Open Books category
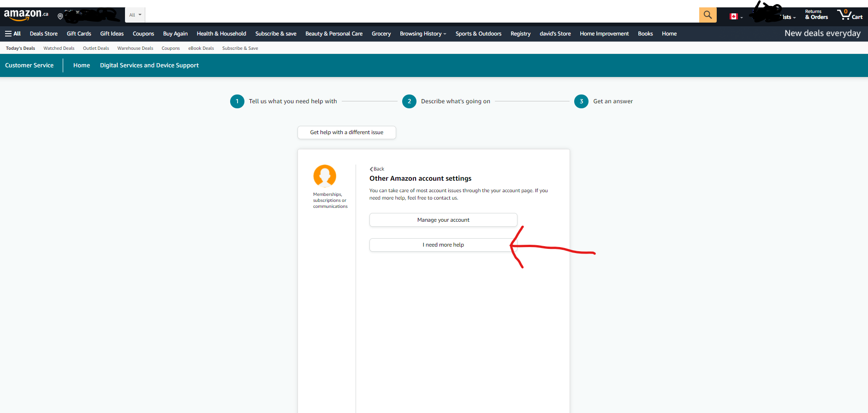Viewport: 868px width, 413px height. [645, 34]
